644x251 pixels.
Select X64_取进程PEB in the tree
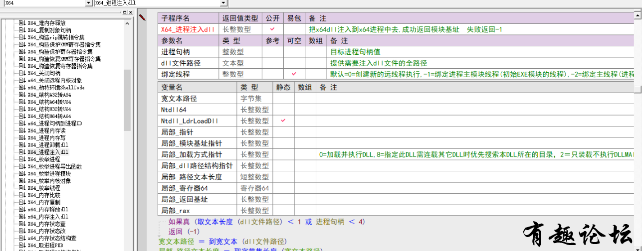click(x=45, y=246)
